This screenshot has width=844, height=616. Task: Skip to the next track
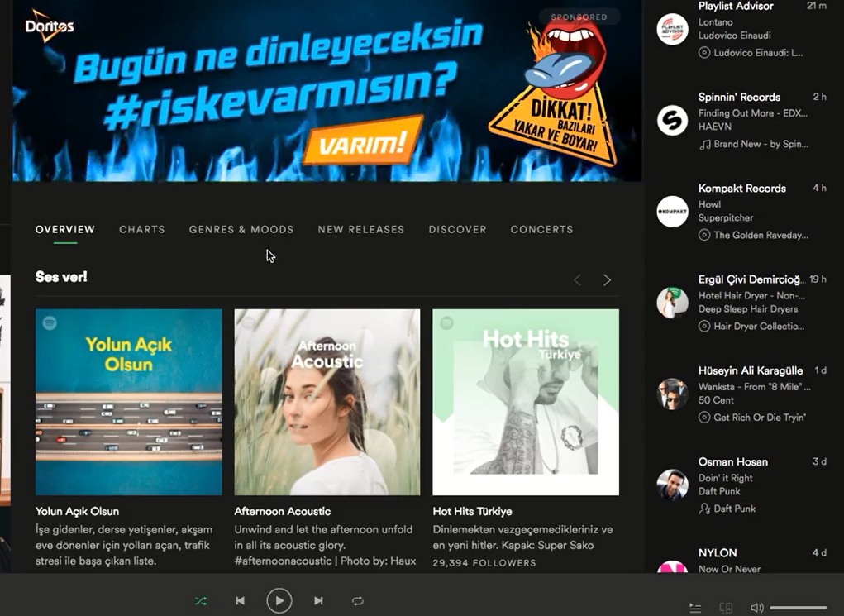(x=318, y=601)
